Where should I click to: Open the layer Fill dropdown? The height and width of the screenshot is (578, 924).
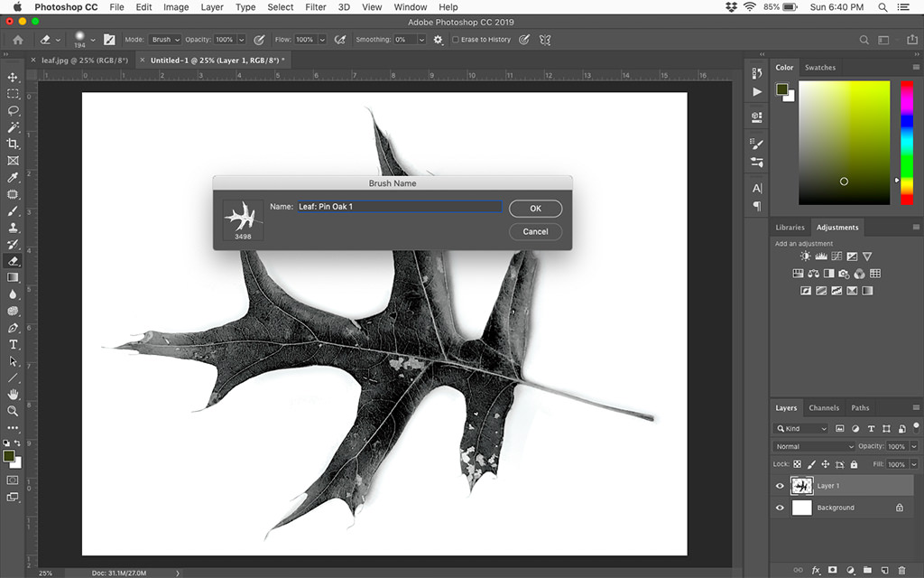tap(914, 464)
